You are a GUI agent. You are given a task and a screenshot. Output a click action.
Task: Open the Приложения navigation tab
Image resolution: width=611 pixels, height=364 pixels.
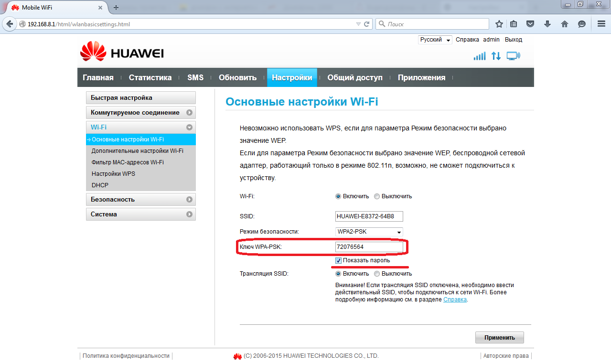(x=421, y=77)
